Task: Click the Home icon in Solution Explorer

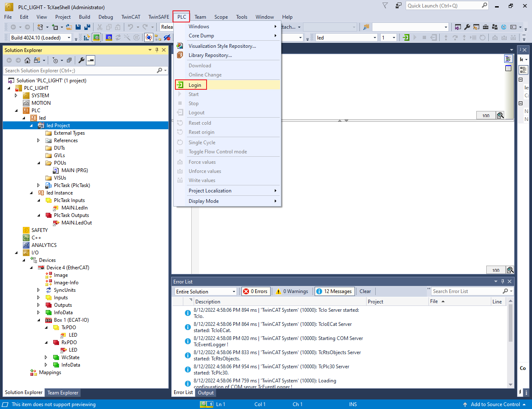Action: point(27,60)
